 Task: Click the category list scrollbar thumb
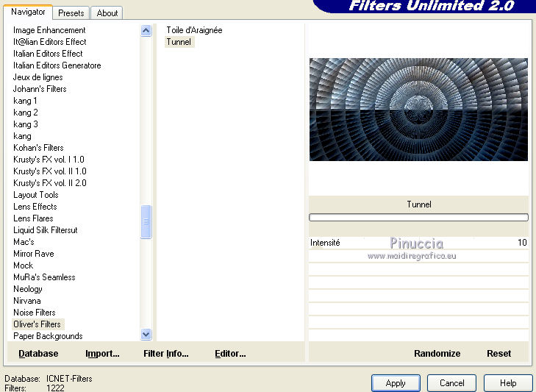pos(146,221)
